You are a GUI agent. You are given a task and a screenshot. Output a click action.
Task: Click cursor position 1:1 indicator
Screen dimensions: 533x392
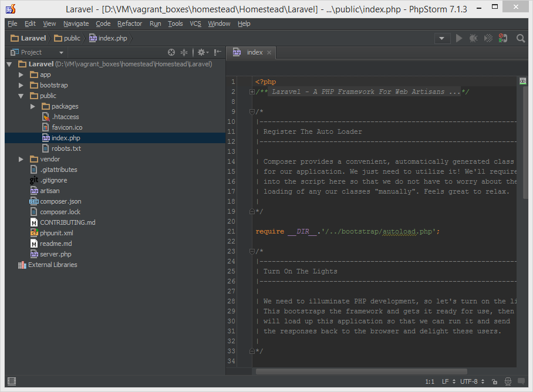(430, 382)
